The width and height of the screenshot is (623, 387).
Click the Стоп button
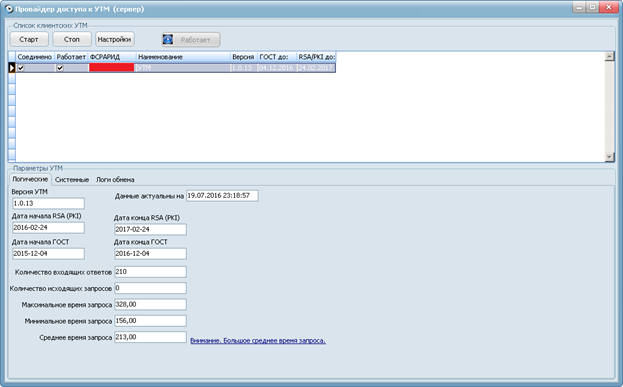point(72,39)
